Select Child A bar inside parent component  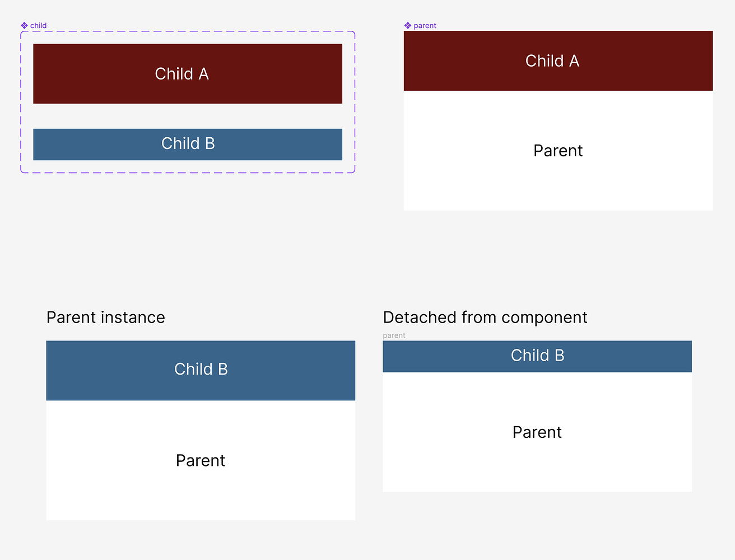(558, 60)
